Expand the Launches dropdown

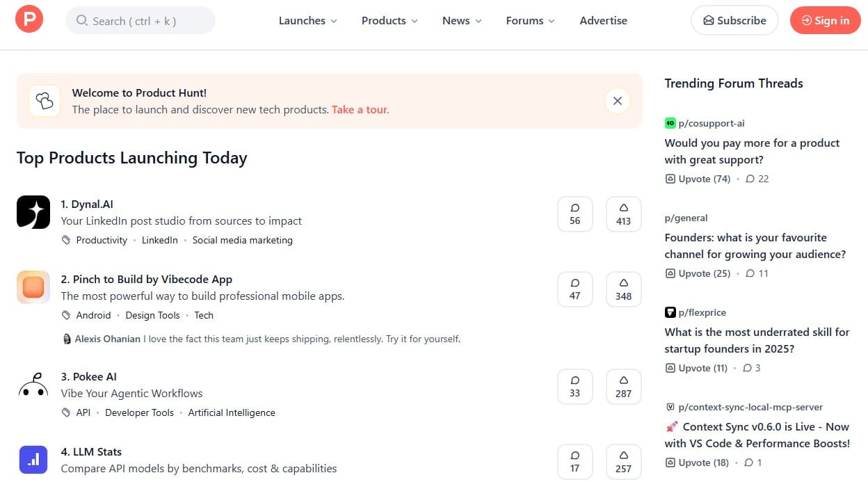tap(307, 20)
